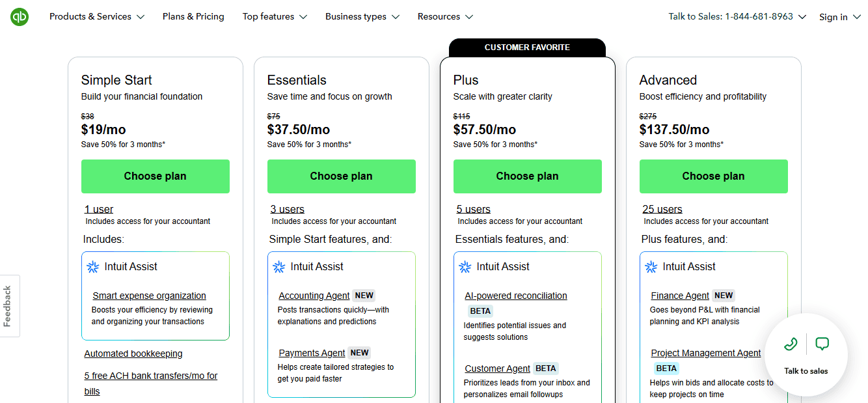Click Intuit Assist sparkle icon in Plus
Viewport: 868px width, 403px height.
coord(465,267)
